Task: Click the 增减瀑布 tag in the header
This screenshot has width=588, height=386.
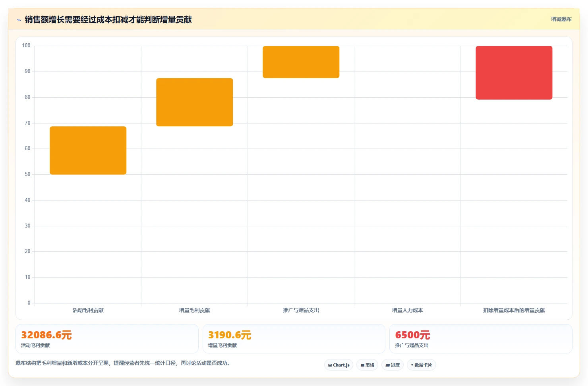Action: pyautogui.click(x=561, y=19)
